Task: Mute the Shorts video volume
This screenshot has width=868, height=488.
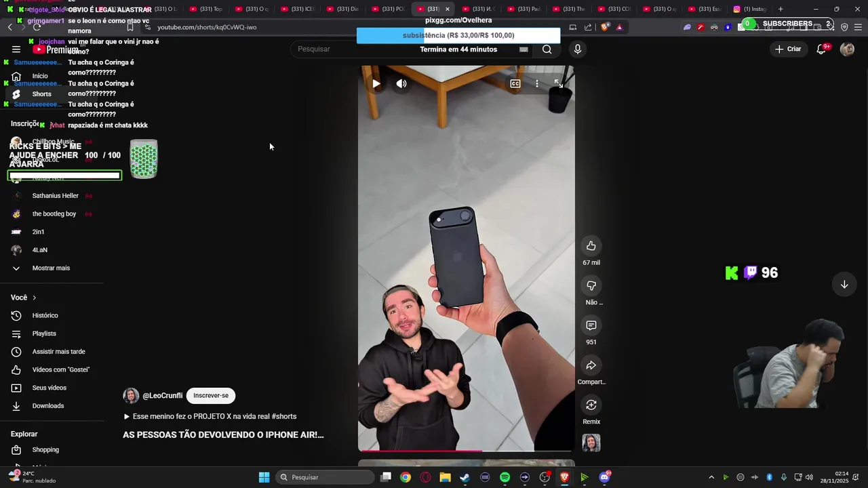Action: (401, 84)
